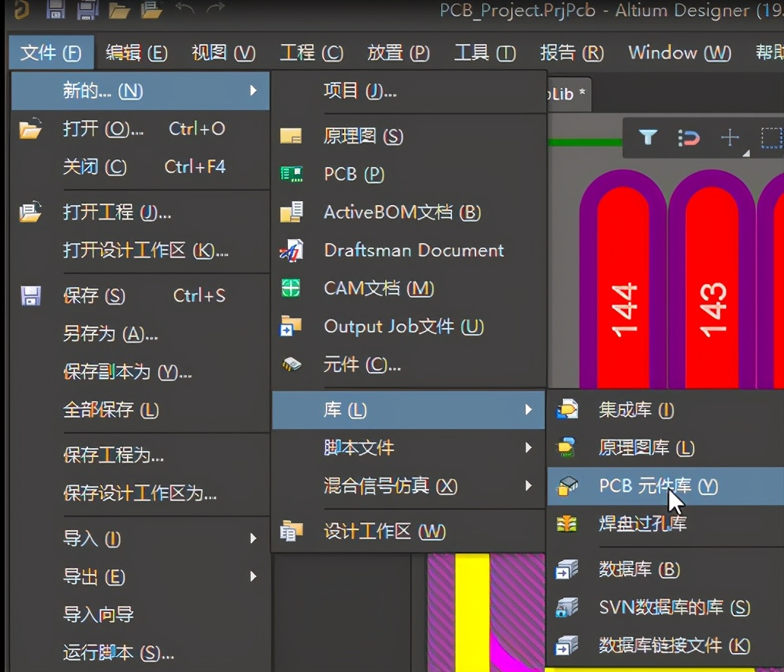Click the Open folder icon in the title toolbar

point(119,10)
